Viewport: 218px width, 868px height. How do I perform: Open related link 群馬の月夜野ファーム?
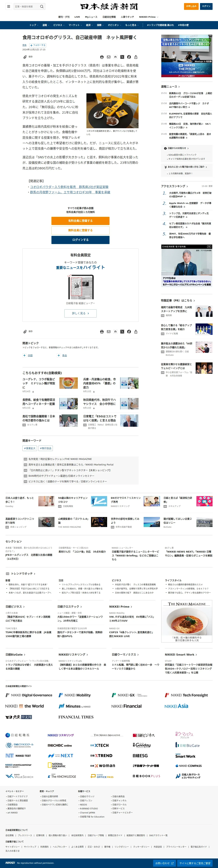click(x=70, y=192)
